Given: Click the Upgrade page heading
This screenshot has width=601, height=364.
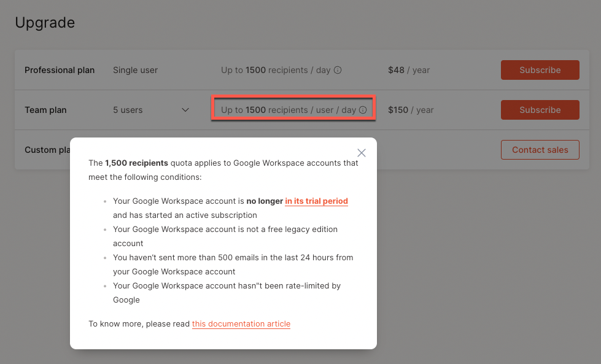Looking at the screenshot, I should coord(45,22).
